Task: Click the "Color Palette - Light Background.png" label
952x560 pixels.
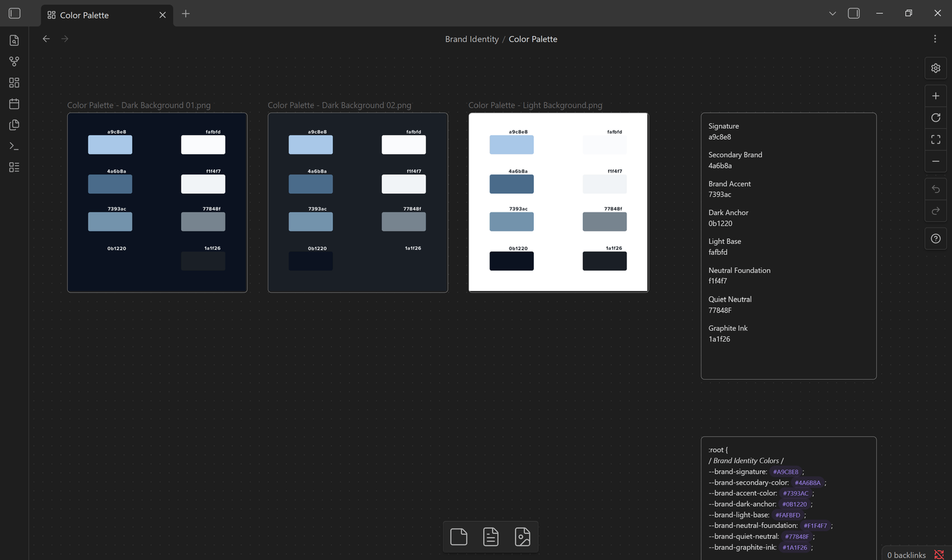Action: pos(535,105)
